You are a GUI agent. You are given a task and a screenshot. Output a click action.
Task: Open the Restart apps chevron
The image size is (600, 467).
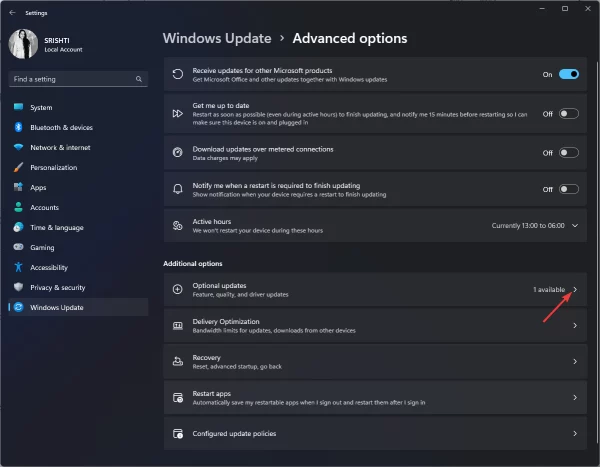[575, 398]
